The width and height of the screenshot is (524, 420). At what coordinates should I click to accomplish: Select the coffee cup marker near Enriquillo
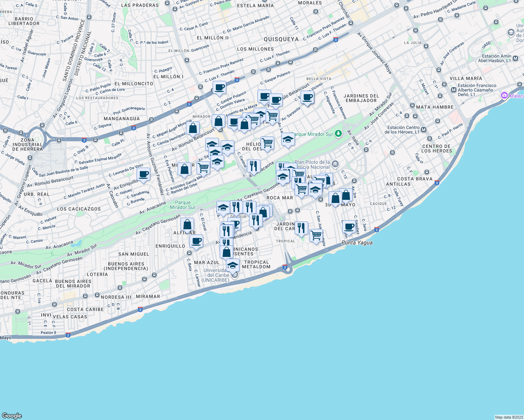196,241
